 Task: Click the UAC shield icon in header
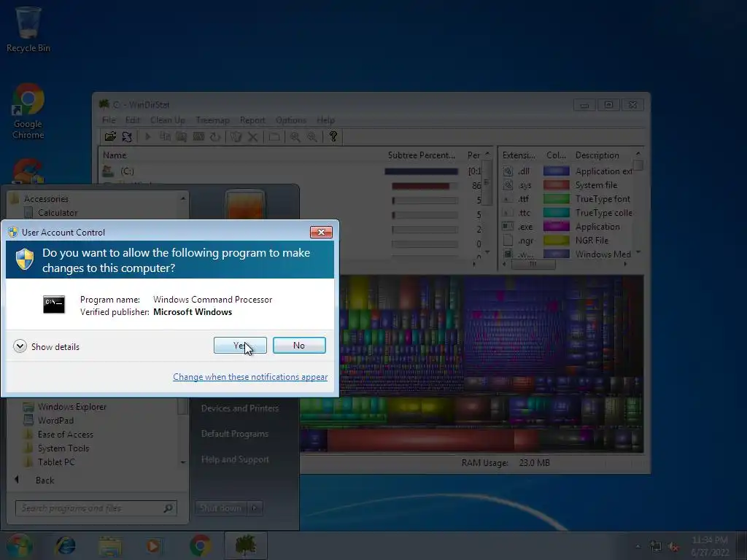pyautogui.click(x=24, y=260)
